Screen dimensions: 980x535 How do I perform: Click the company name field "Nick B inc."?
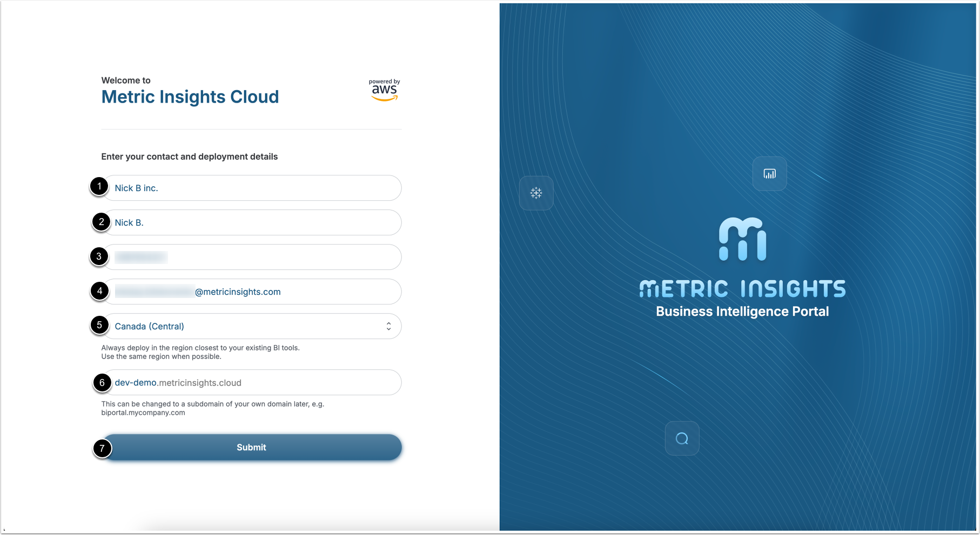(x=252, y=188)
